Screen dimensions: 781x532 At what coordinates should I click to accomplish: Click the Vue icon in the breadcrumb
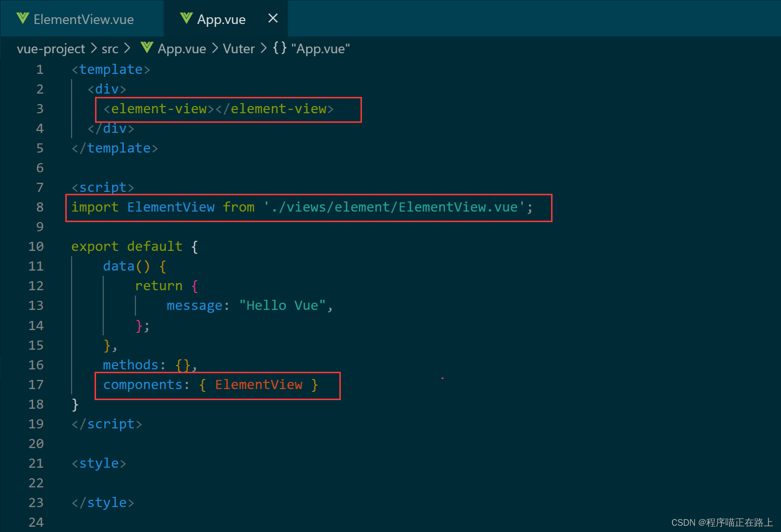point(147,48)
